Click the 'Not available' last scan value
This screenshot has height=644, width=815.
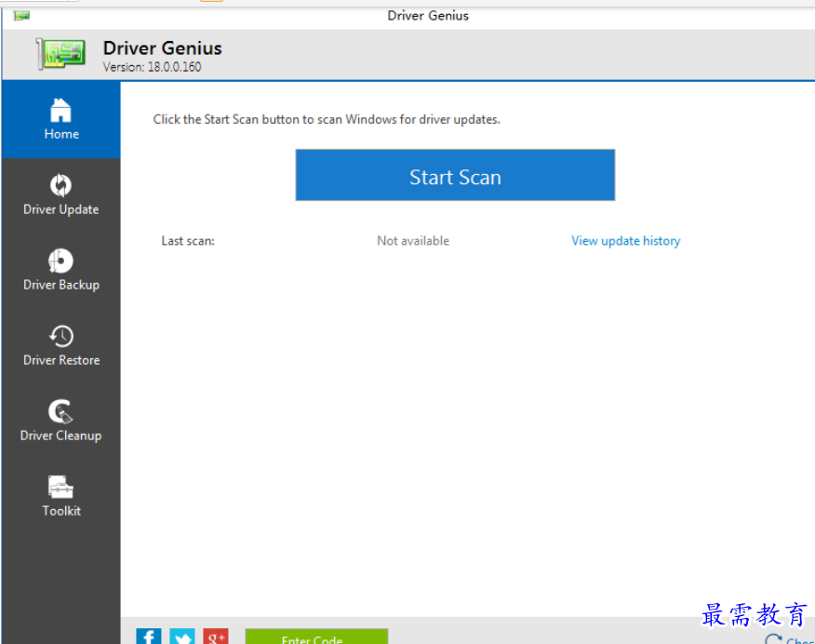coord(413,241)
